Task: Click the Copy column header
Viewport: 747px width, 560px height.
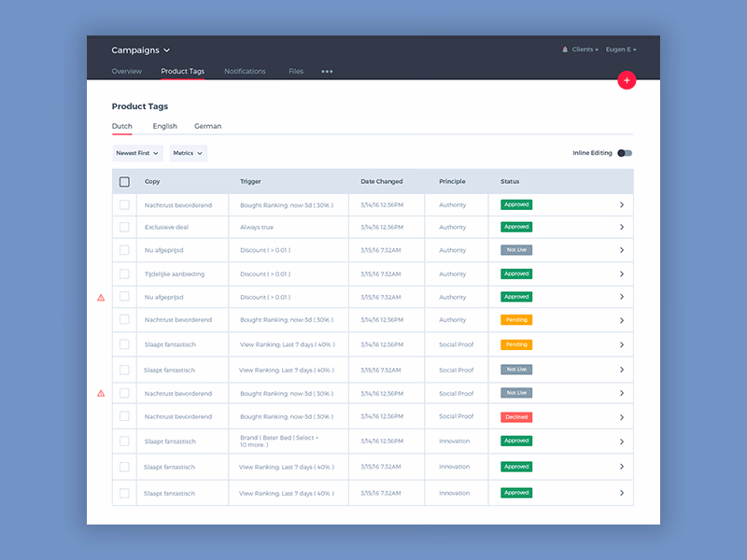Action: click(152, 181)
